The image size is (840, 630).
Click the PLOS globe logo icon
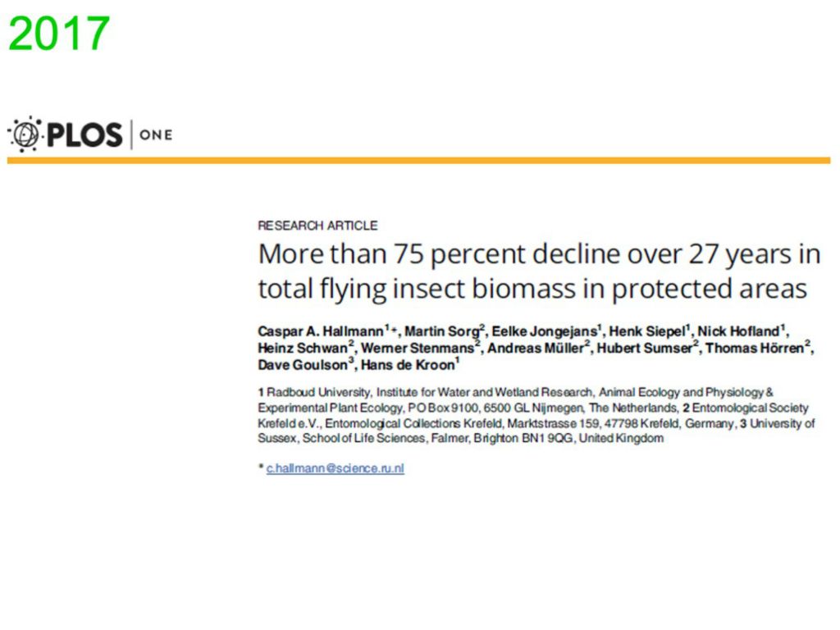pyautogui.click(x=25, y=134)
